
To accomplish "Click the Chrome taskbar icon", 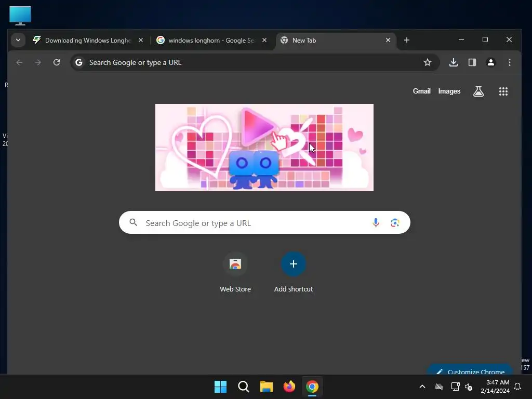I will click(312, 387).
